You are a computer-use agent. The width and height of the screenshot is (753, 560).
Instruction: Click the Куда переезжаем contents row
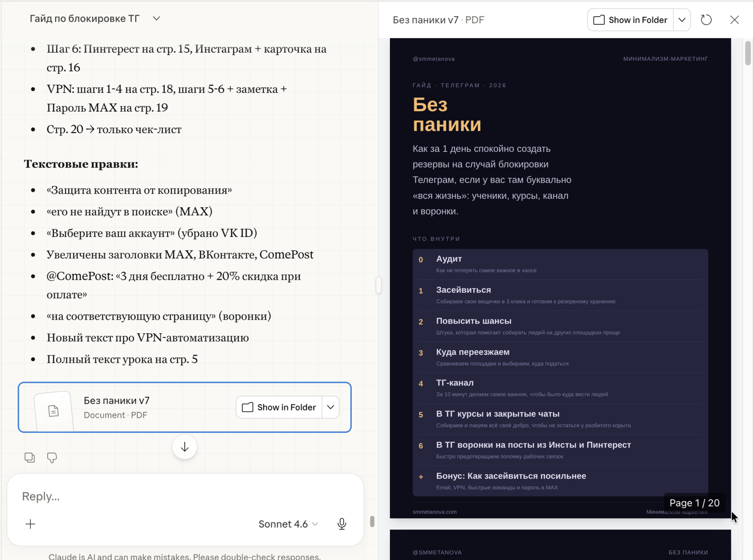point(560,357)
